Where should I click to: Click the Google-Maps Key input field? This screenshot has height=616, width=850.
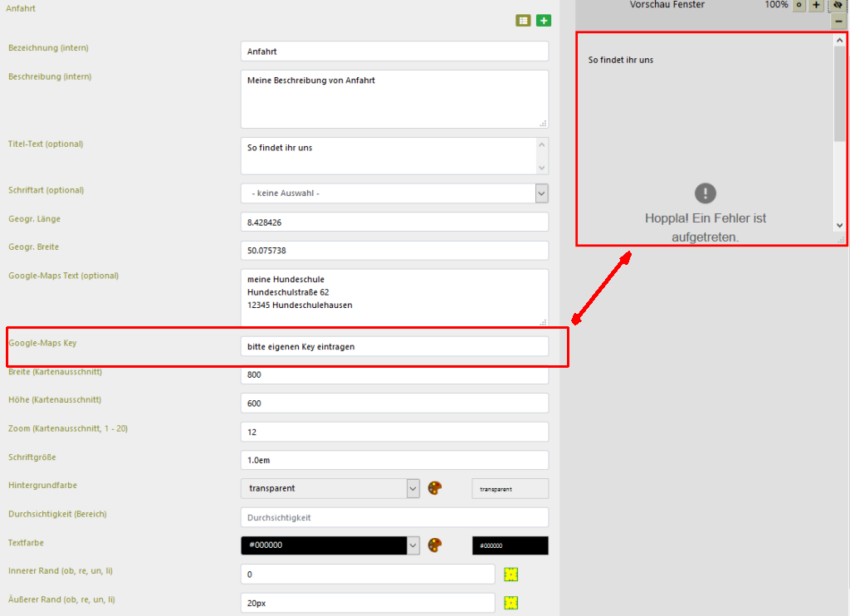pos(394,346)
